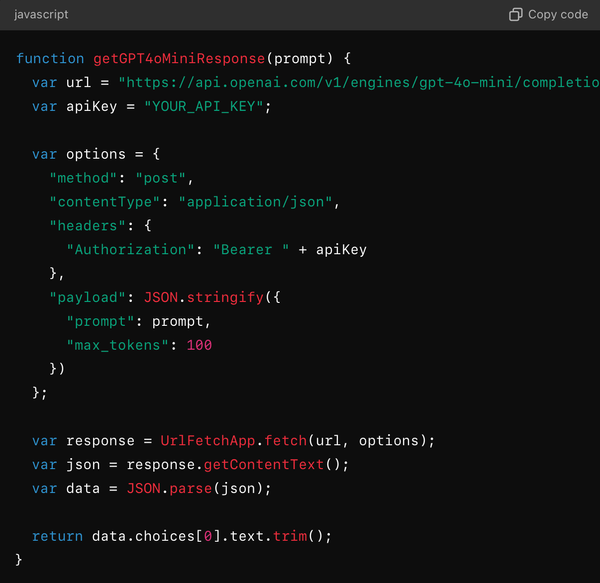Click the "post" string value
This screenshot has width=600, height=583.
click(163, 178)
